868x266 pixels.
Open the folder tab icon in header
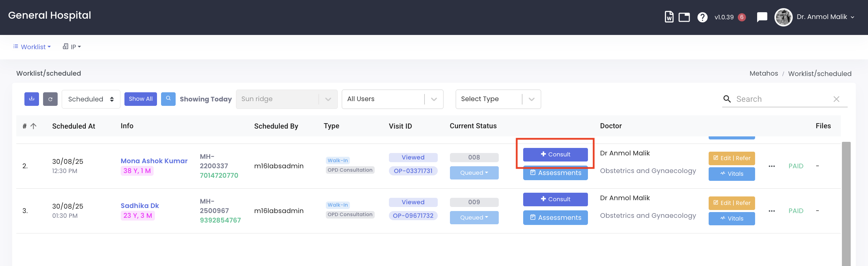pyautogui.click(x=684, y=17)
